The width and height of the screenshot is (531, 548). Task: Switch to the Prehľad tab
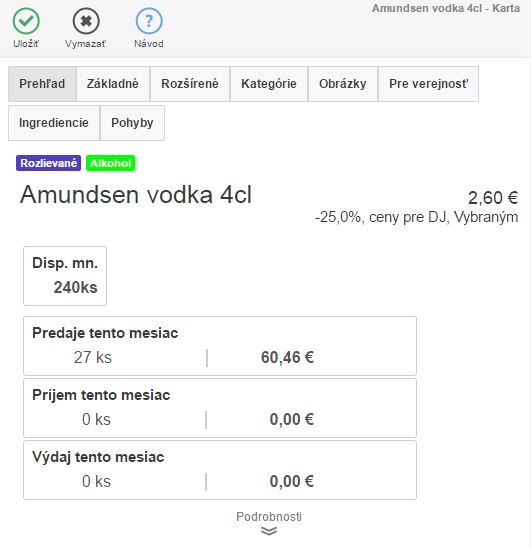[x=42, y=84]
